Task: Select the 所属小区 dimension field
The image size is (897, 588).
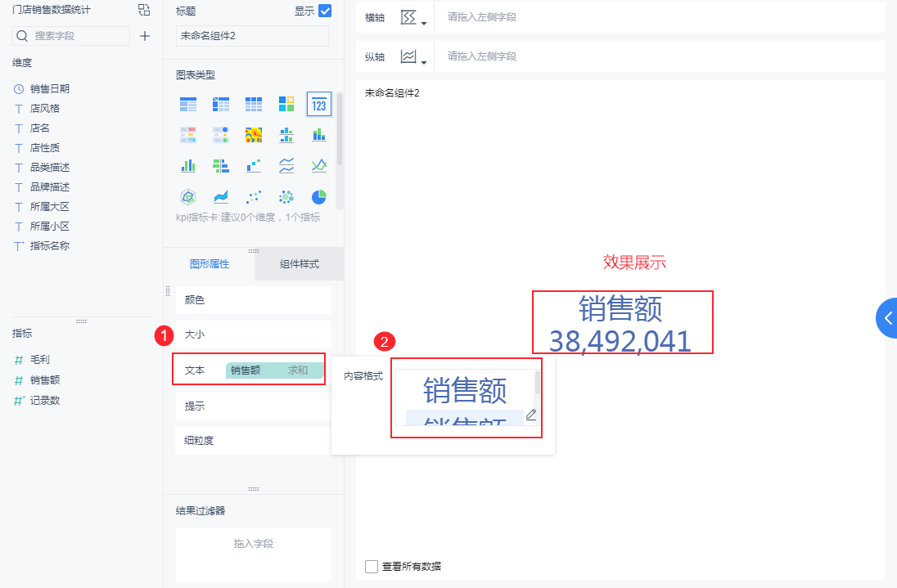Action: pos(50,227)
